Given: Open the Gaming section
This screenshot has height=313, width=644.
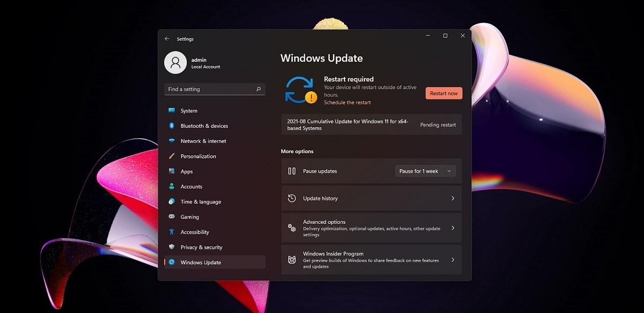Looking at the screenshot, I should point(215,217).
